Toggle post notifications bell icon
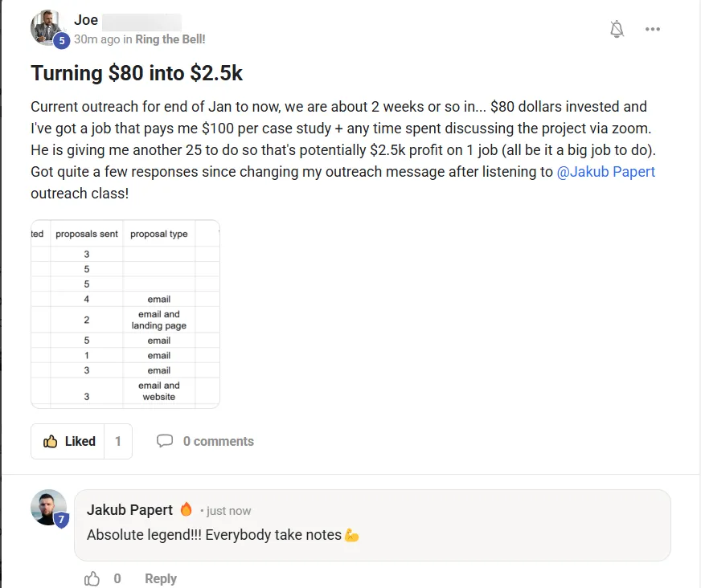Screen dimensions: 701x588 click(617, 29)
